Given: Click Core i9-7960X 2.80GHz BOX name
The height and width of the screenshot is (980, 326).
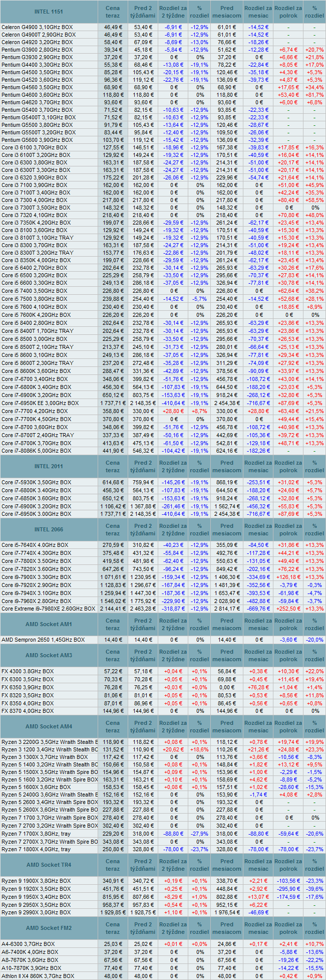Looking at the screenshot, I should (37, 601).
